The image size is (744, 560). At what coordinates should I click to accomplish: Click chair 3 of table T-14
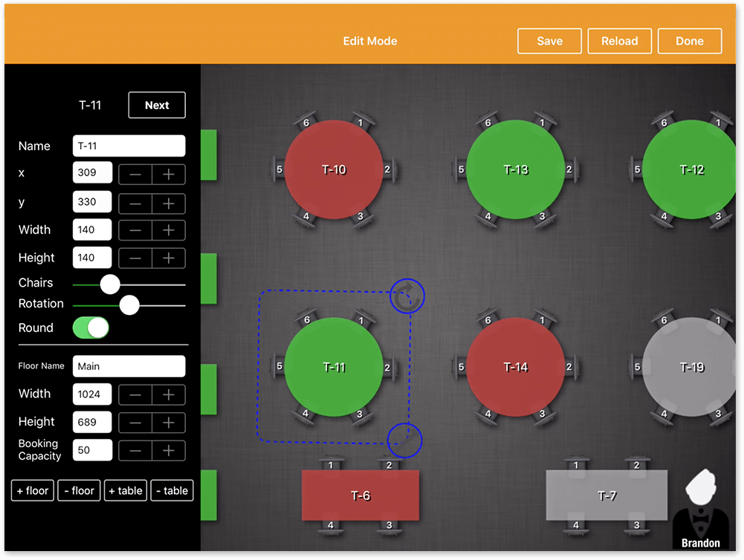(x=542, y=414)
